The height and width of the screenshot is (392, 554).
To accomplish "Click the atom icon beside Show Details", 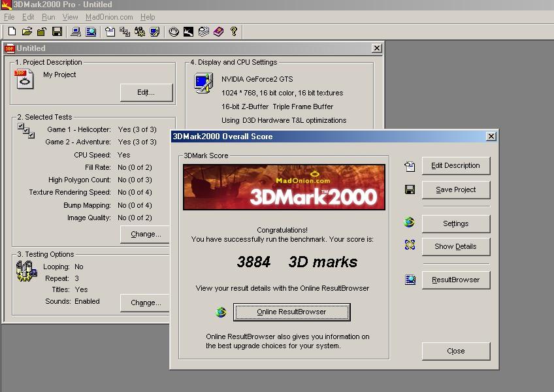I will click(x=410, y=244).
